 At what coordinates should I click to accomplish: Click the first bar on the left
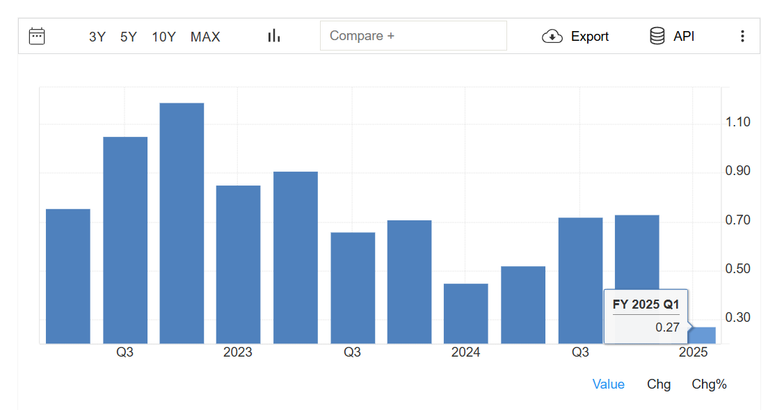point(68,276)
